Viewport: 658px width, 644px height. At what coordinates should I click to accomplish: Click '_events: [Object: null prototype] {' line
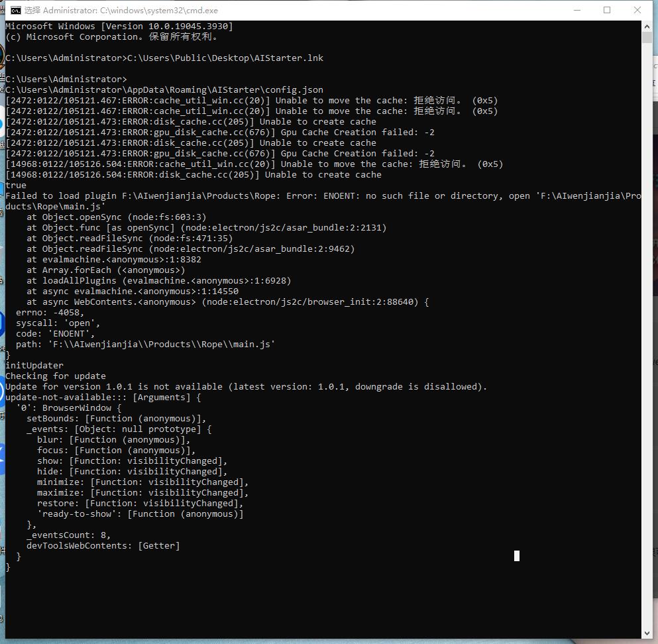pyautogui.click(x=119, y=429)
